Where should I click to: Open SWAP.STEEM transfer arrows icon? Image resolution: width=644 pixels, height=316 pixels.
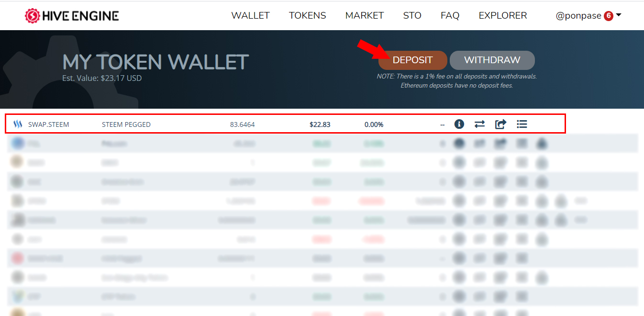[479, 124]
